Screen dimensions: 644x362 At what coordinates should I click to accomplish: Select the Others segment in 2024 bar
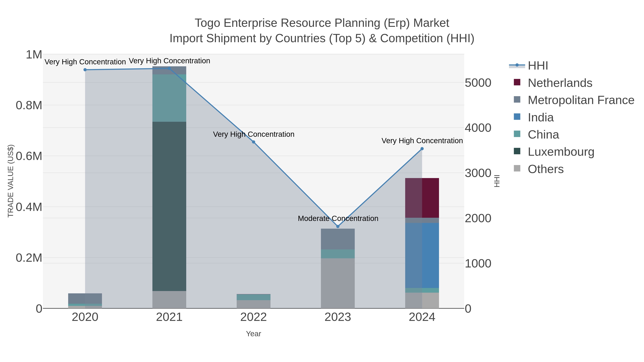(422, 301)
